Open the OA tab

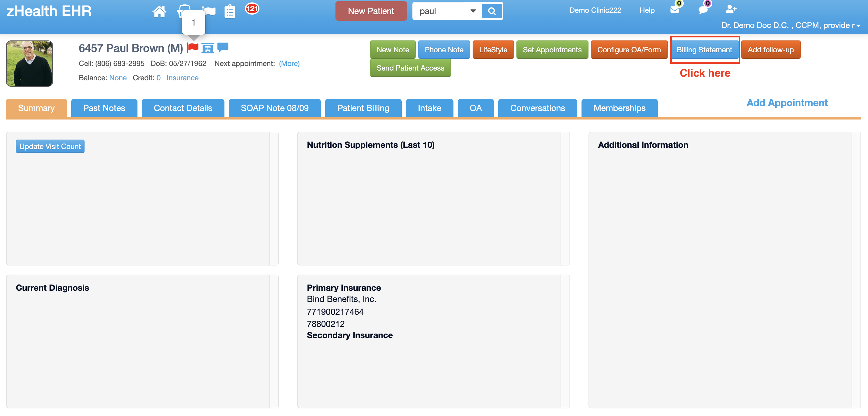click(x=475, y=108)
